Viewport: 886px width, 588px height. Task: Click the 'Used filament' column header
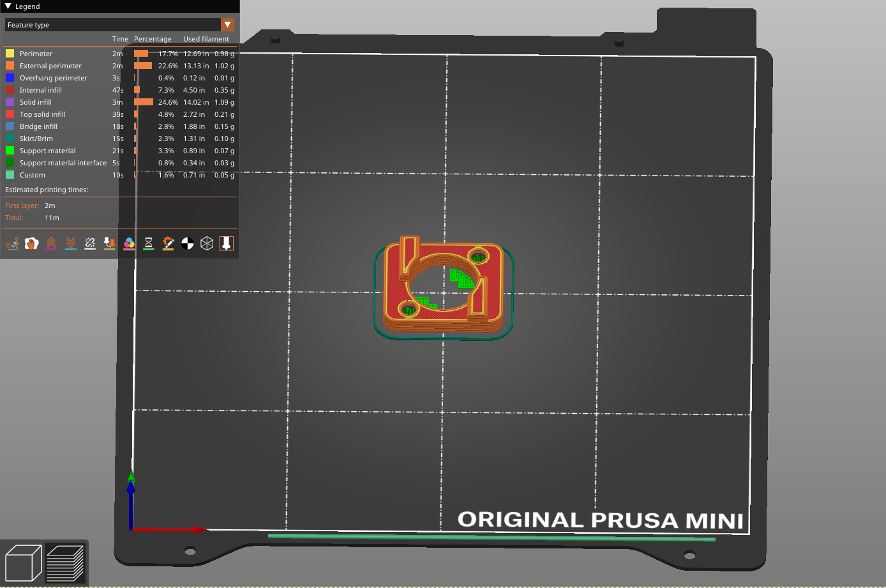coord(206,39)
